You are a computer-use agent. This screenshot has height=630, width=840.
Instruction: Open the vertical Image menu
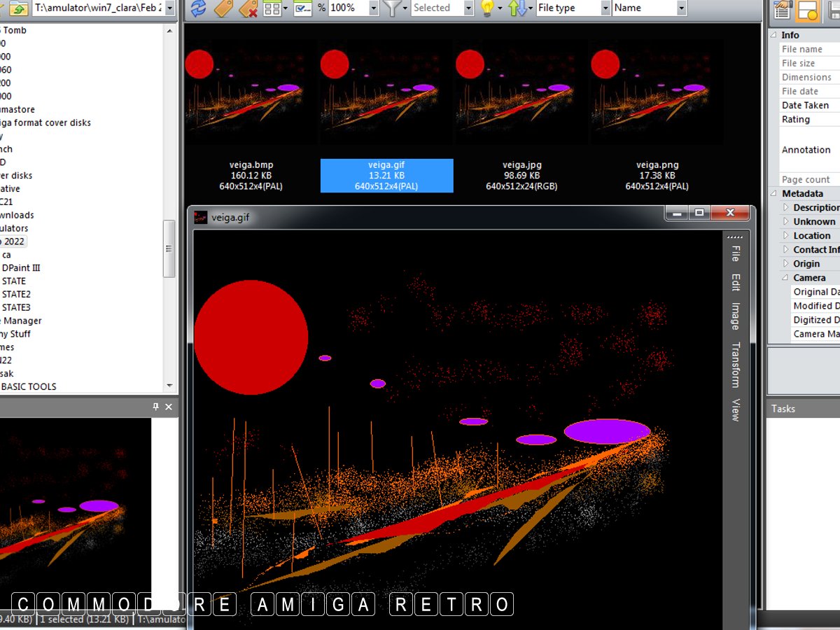[x=736, y=316]
